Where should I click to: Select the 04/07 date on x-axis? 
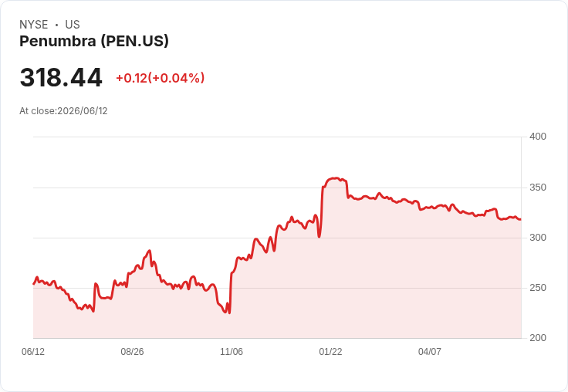click(430, 351)
